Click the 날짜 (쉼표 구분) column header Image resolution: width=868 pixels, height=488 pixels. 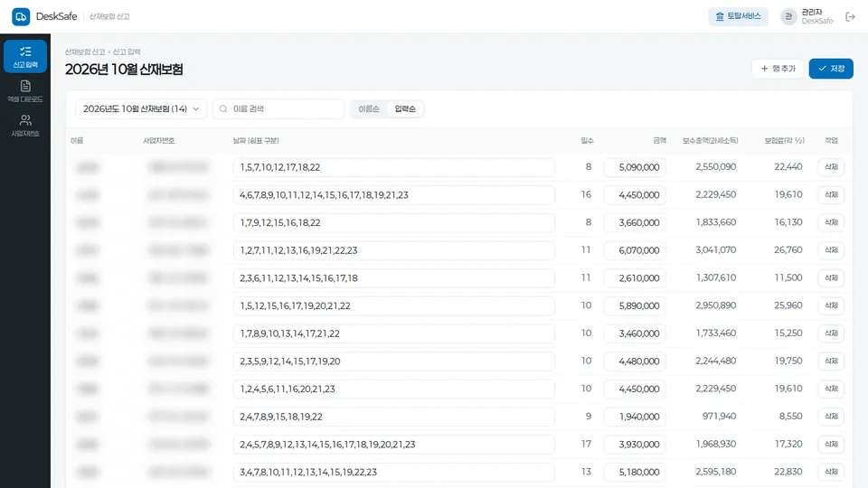(256, 141)
